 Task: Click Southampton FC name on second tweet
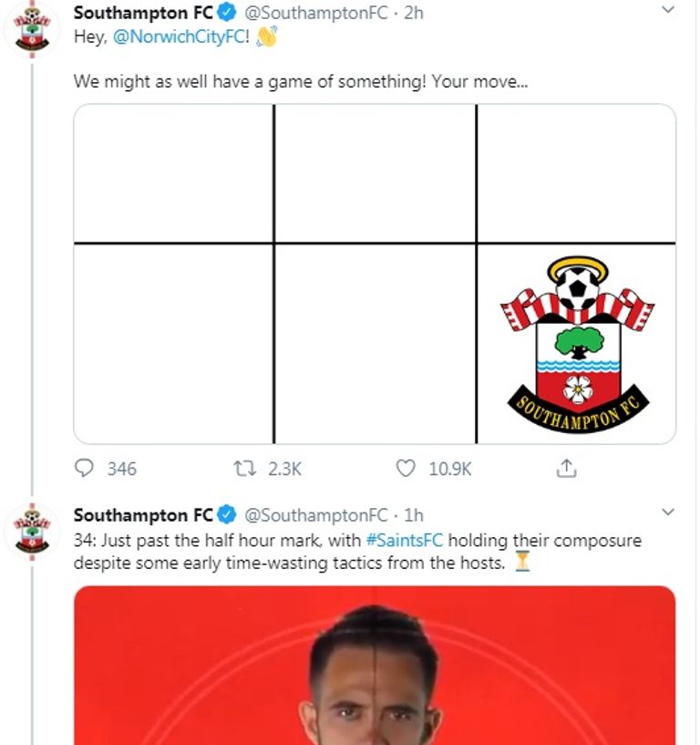pos(143,515)
